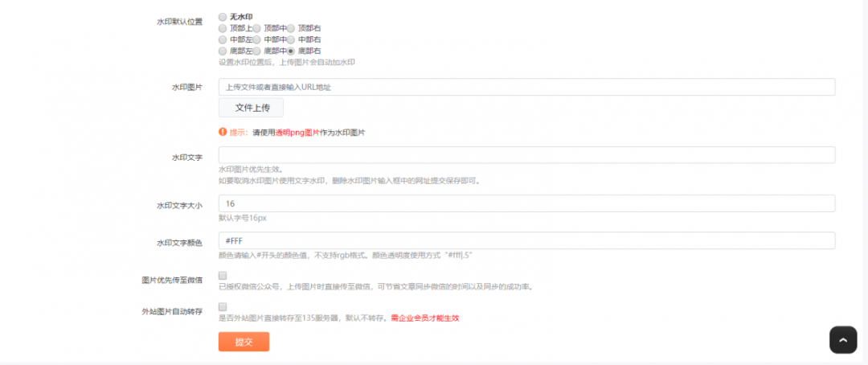Select the 无水印 radio option
Image resolution: width=868 pixels, height=365 pixels.
[x=223, y=17]
